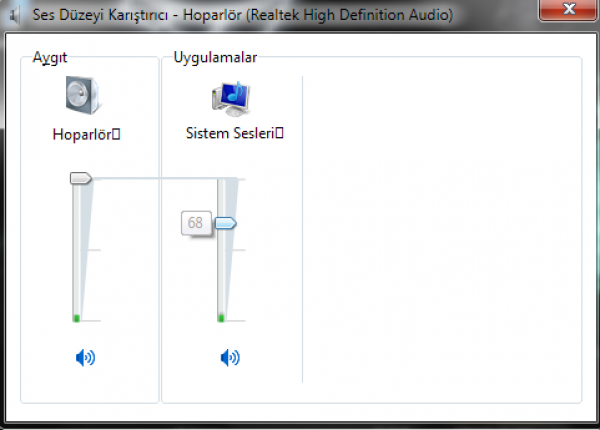Open the Hoparlör device speaker icon

pos(82,95)
